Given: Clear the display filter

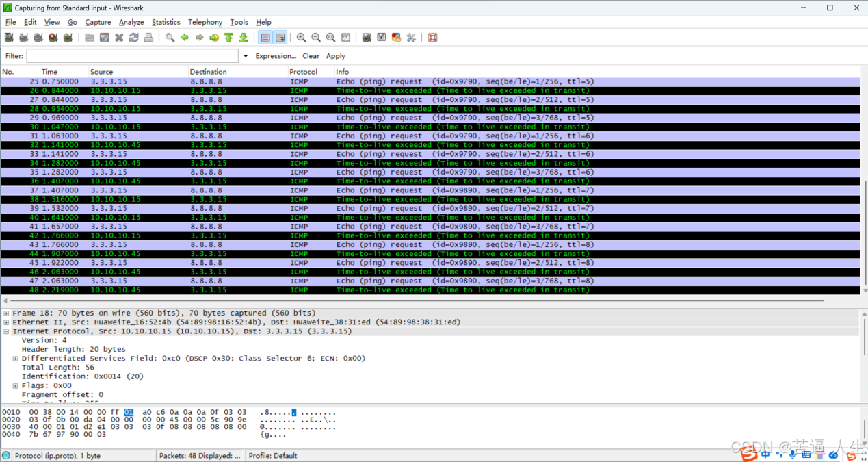Looking at the screenshot, I should 311,56.
